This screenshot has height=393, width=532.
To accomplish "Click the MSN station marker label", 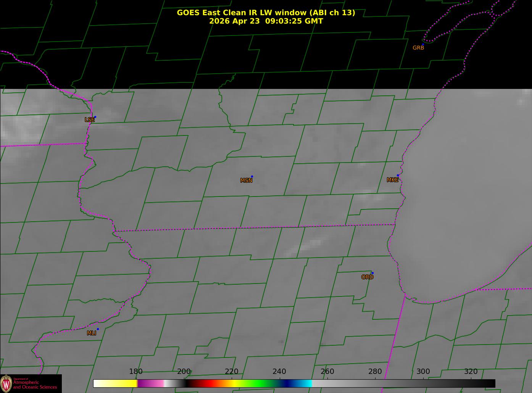I will click(246, 180).
